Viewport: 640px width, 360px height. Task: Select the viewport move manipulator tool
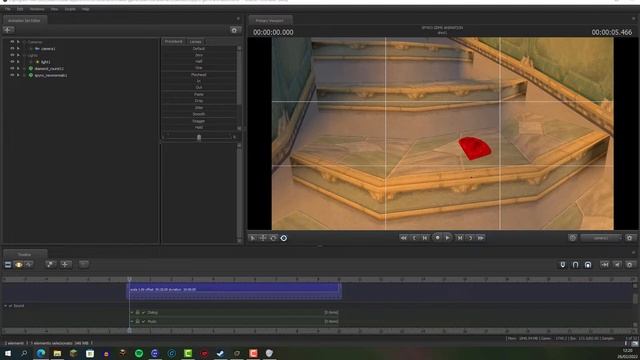pyautogui.click(x=263, y=238)
